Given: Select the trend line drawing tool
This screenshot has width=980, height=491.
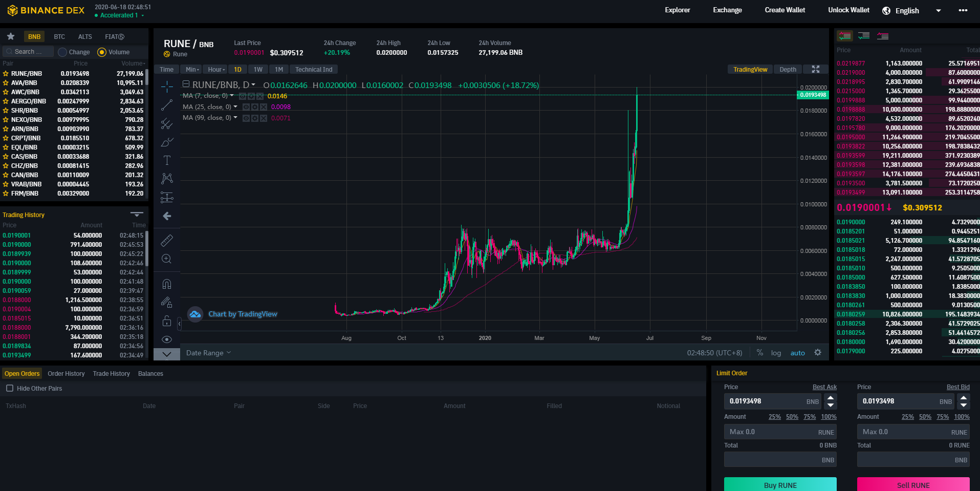Looking at the screenshot, I should click(167, 105).
